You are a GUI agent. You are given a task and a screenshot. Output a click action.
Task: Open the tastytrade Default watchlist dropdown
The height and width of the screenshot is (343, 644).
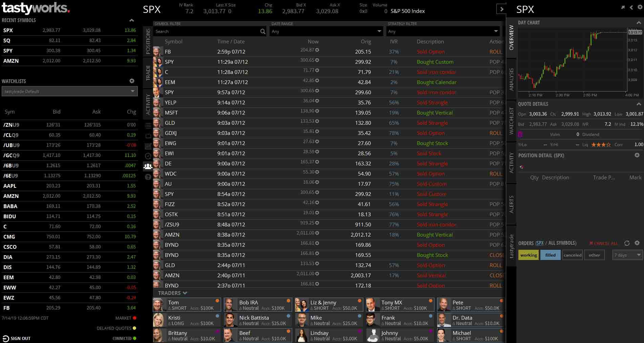click(x=70, y=91)
